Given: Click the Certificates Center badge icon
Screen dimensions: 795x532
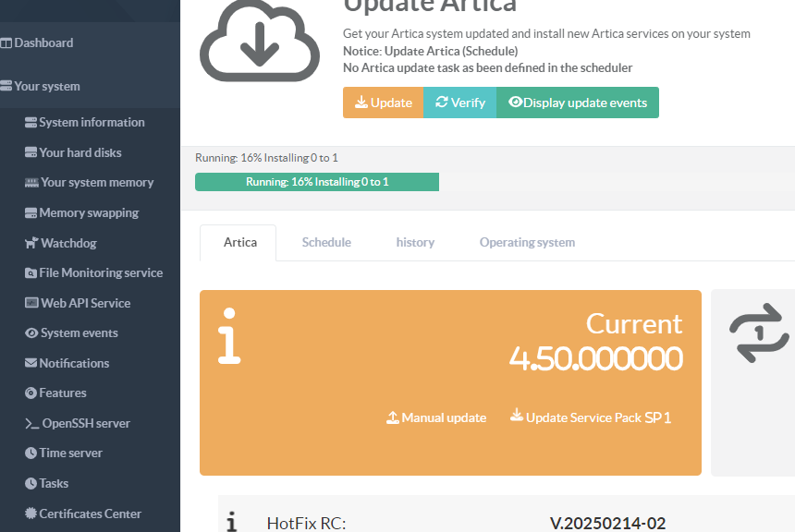Looking at the screenshot, I should pos(31,514).
